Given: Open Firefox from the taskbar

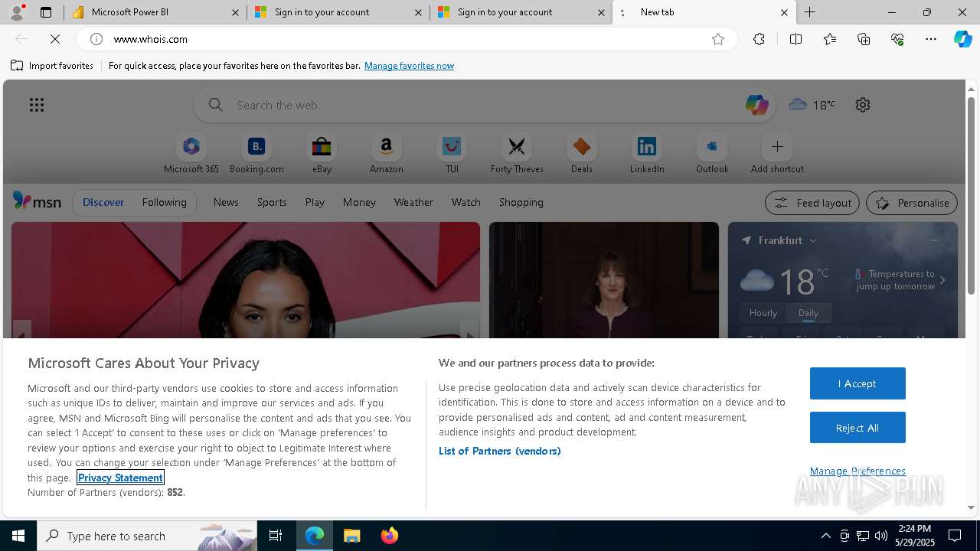Looking at the screenshot, I should click(390, 536).
